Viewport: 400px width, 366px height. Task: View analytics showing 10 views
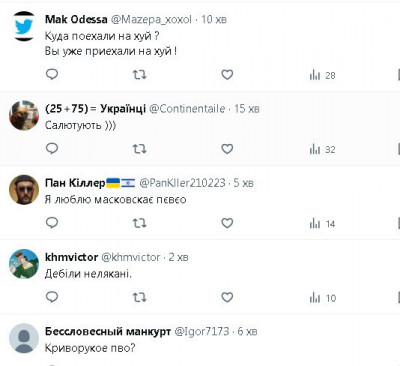point(322,298)
